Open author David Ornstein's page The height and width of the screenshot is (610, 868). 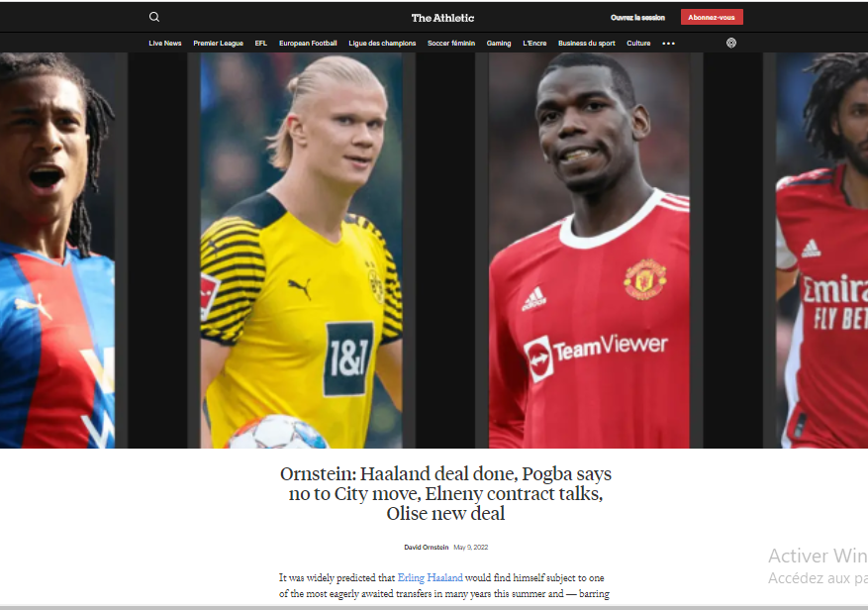[x=427, y=548]
